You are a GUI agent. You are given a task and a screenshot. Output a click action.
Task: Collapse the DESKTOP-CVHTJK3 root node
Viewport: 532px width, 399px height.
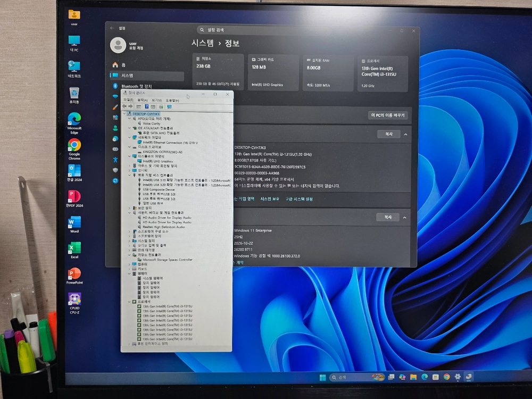click(x=124, y=114)
